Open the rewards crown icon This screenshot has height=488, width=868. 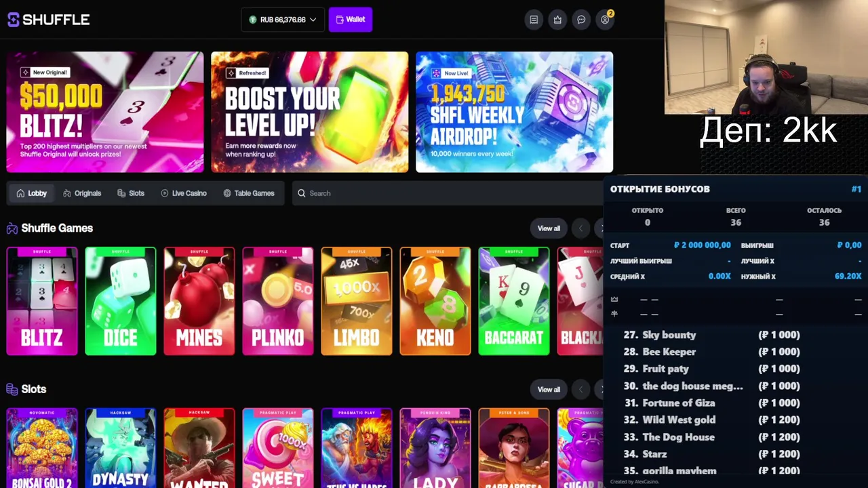pos(557,20)
